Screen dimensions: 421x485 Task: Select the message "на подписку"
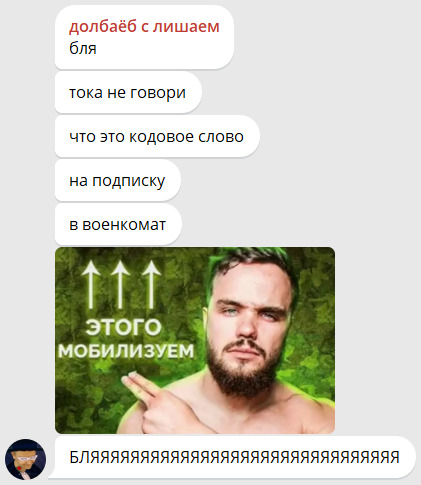point(118,180)
